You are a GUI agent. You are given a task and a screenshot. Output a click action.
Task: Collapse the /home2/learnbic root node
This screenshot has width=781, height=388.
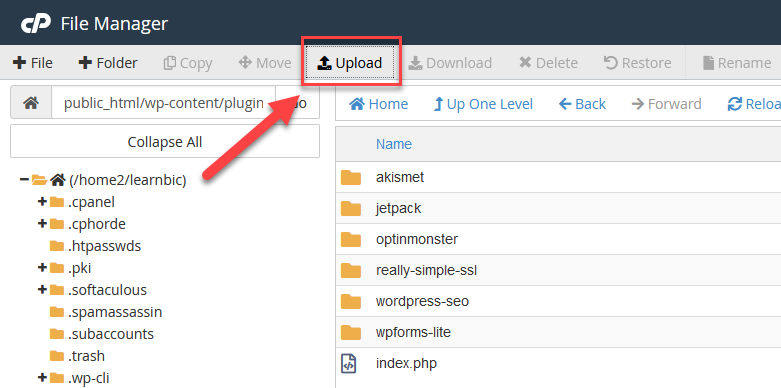click(23, 180)
